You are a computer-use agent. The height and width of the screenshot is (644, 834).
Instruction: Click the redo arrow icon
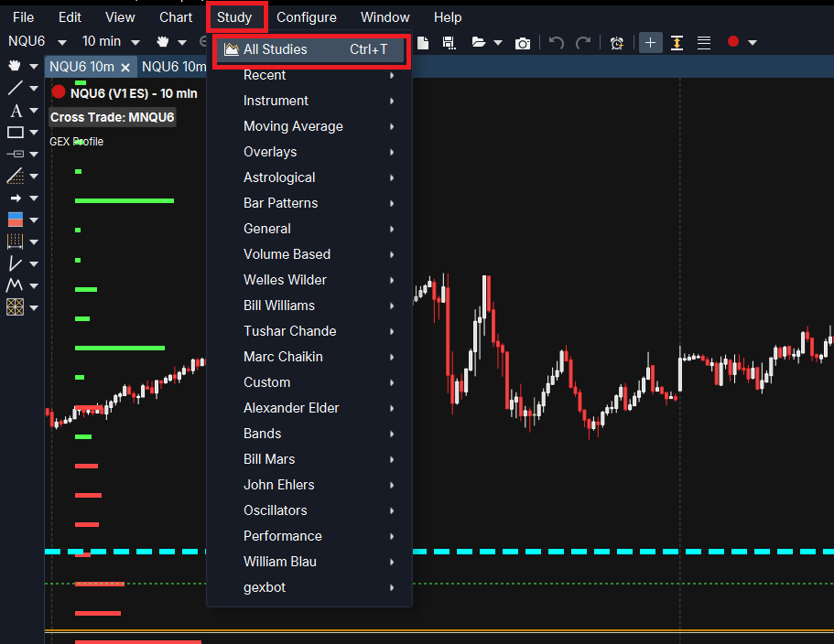[583, 42]
